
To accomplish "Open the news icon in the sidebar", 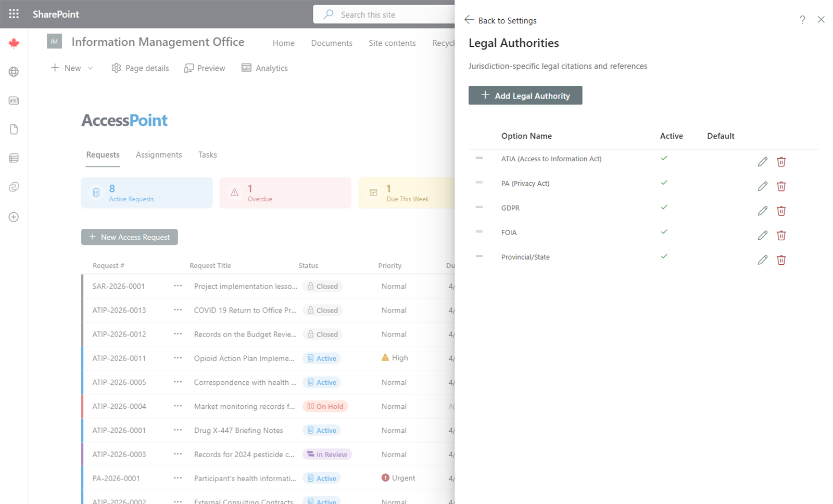I will pyautogui.click(x=14, y=100).
